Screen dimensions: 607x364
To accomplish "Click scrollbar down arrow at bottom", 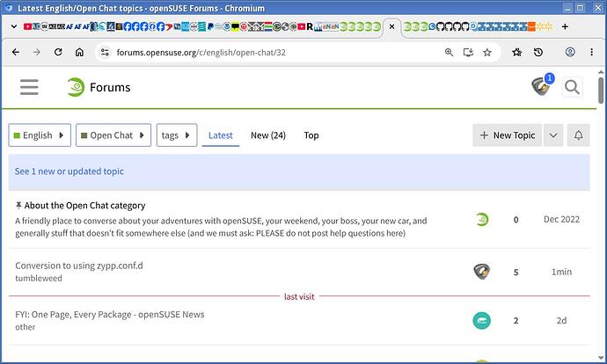I will pyautogui.click(x=601, y=358).
